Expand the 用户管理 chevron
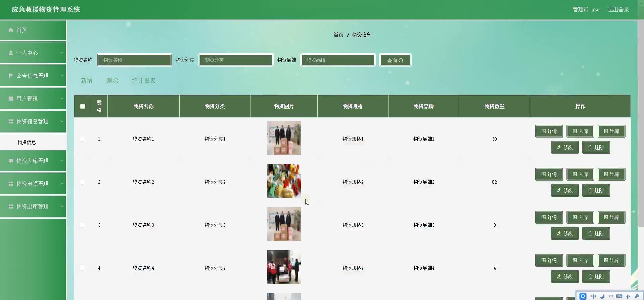Screen dimensions: 644x300 [x=62, y=99]
